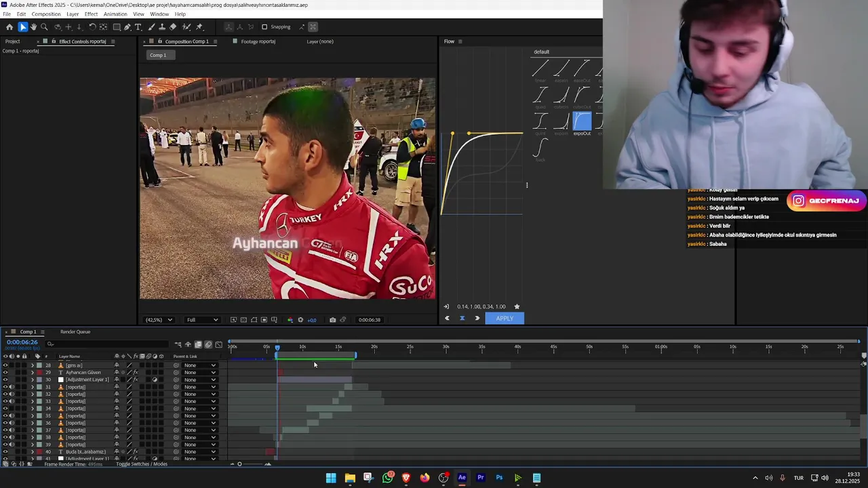Toggle frame blending enable button

pos(198,344)
